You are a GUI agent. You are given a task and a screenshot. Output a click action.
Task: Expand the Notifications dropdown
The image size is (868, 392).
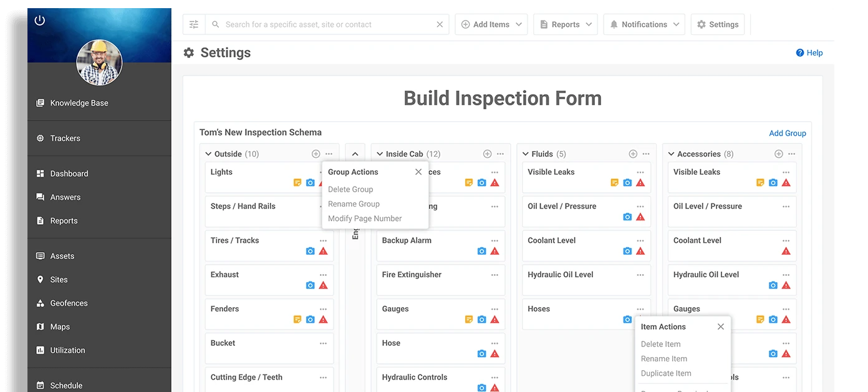tap(644, 24)
